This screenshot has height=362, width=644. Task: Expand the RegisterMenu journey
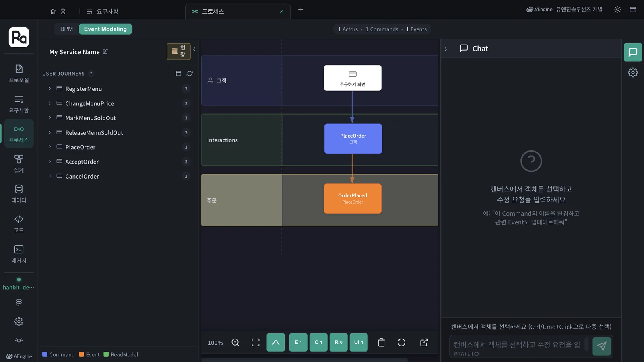click(x=50, y=88)
